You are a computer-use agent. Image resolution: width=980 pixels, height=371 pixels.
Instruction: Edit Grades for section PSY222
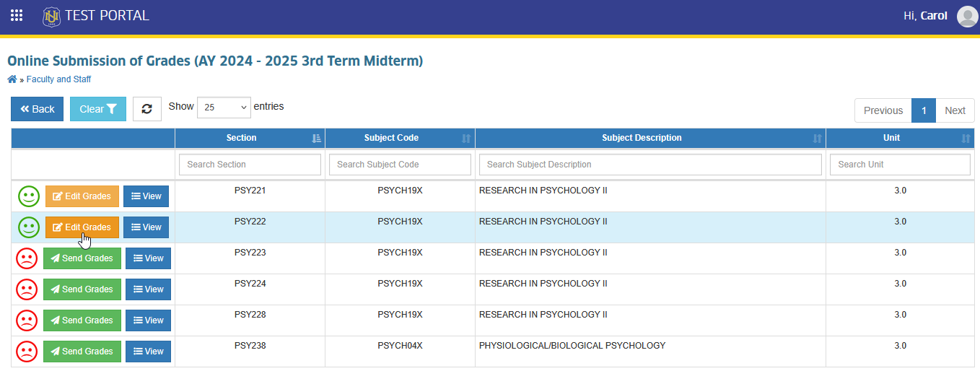click(x=82, y=227)
